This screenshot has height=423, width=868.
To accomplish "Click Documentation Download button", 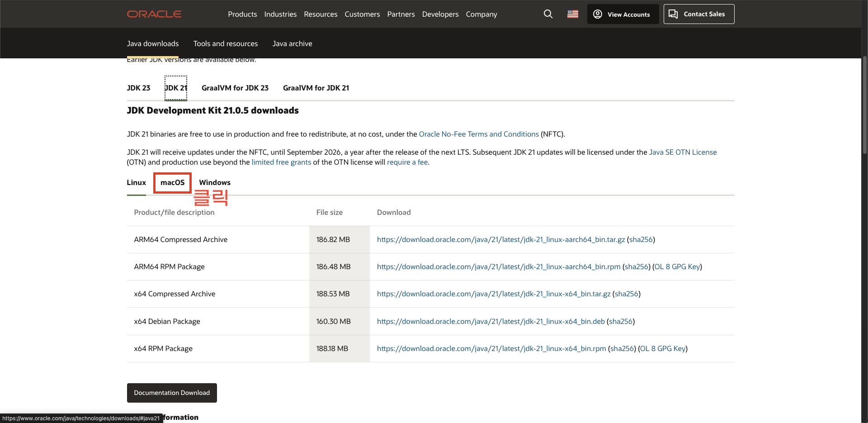I will (172, 393).
